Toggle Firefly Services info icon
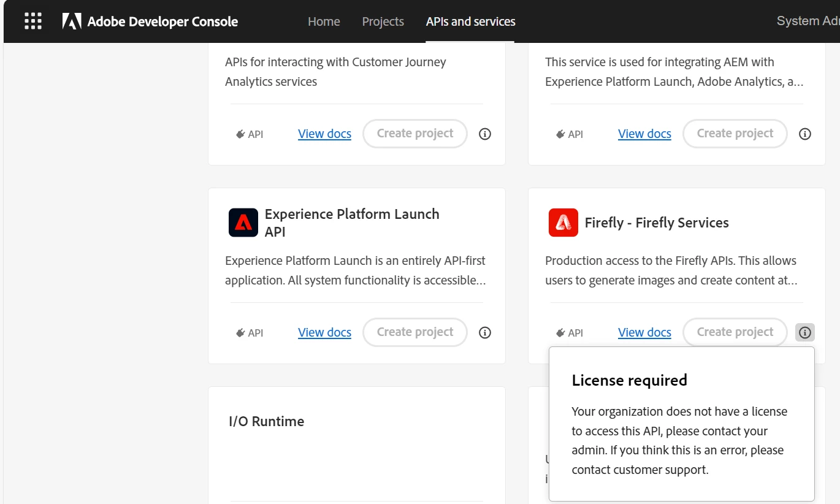This screenshot has width=840, height=504. click(x=805, y=332)
